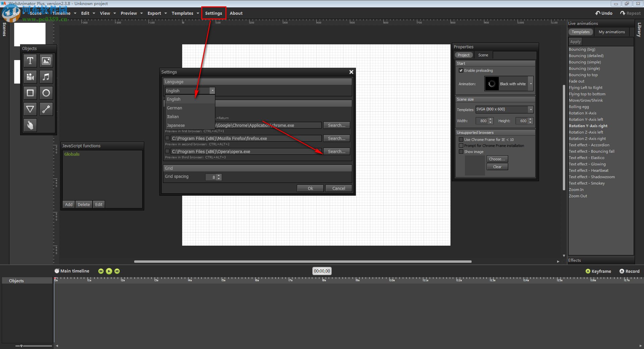Select the Rectangle shape tool
The width and height of the screenshot is (644, 349).
click(30, 93)
